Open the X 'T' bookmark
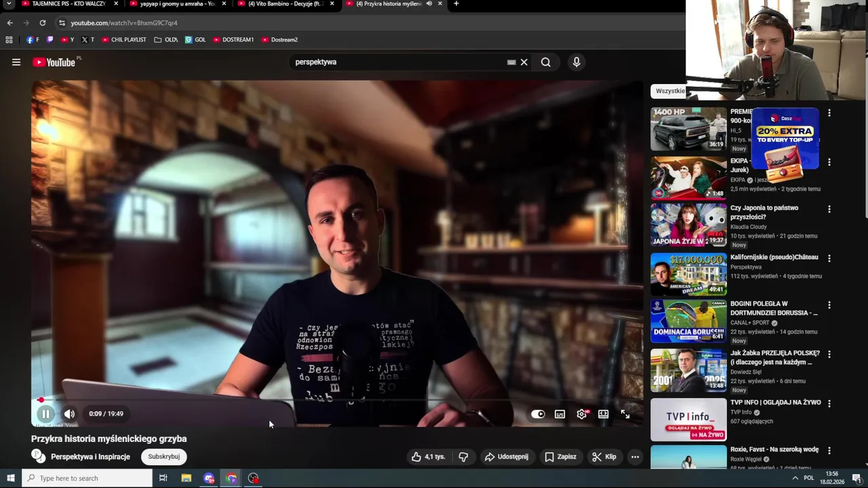868x488 pixels. (x=88, y=40)
